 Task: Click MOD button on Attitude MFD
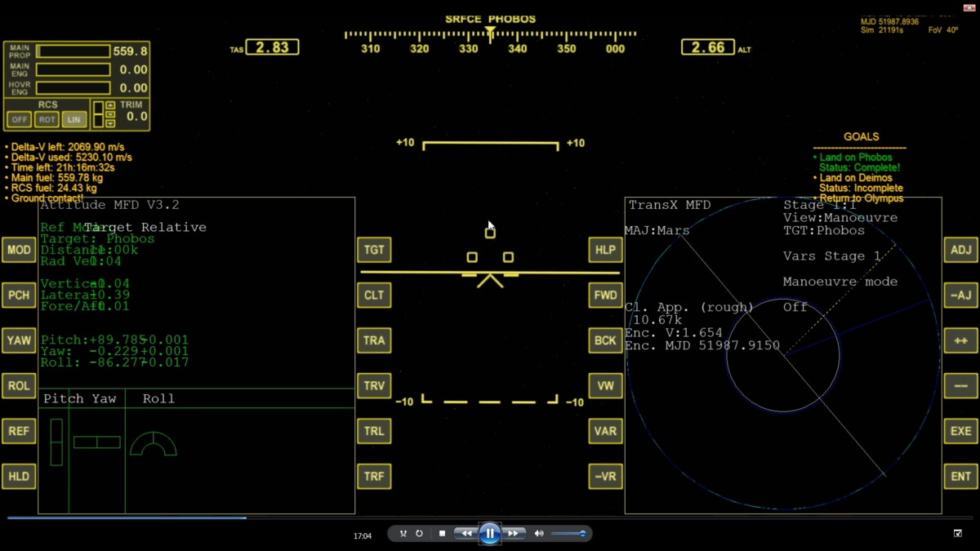pyautogui.click(x=19, y=250)
